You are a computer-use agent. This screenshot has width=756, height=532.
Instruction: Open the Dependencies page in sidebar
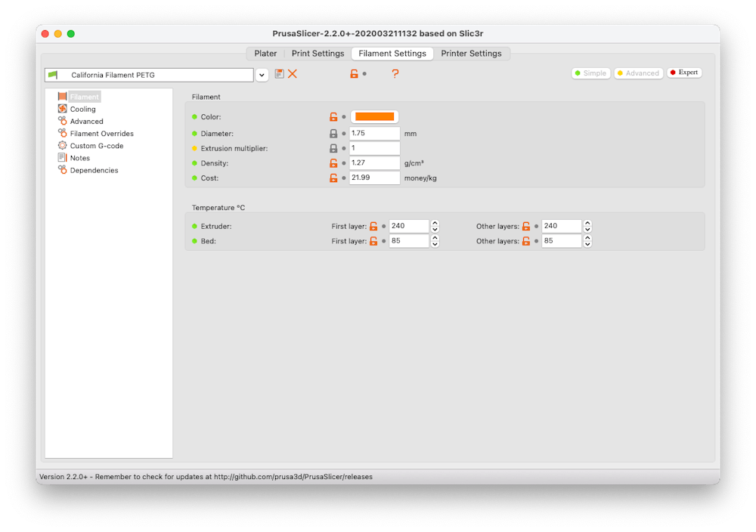point(88,170)
